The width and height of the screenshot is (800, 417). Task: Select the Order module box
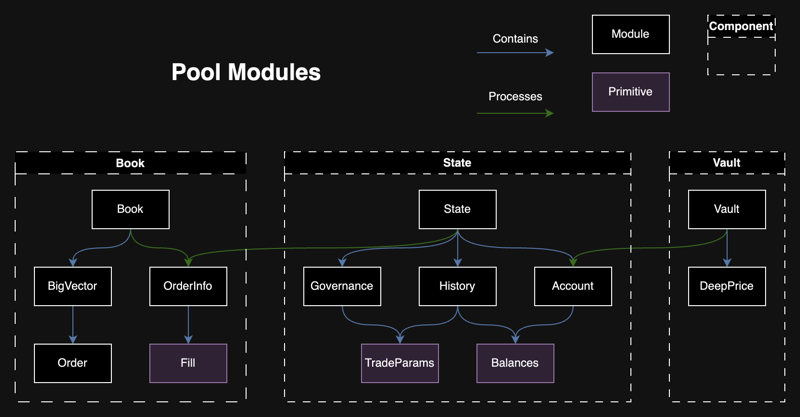pos(72,363)
